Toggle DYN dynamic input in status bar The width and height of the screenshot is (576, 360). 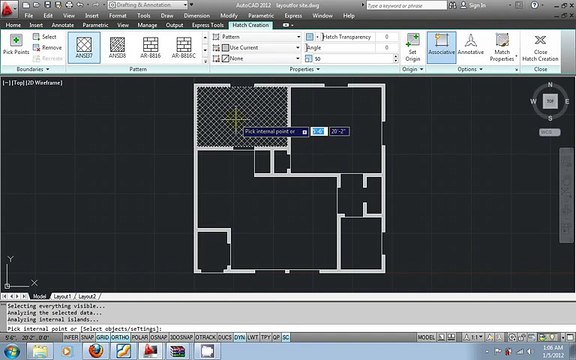[x=240, y=337]
